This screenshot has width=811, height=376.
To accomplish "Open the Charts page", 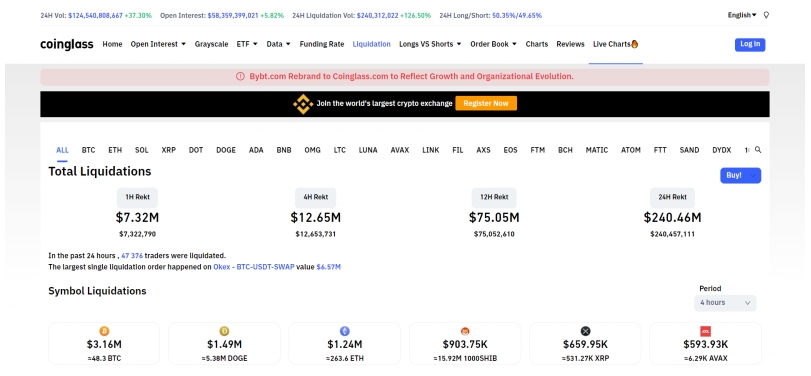I will [x=536, y=44].
